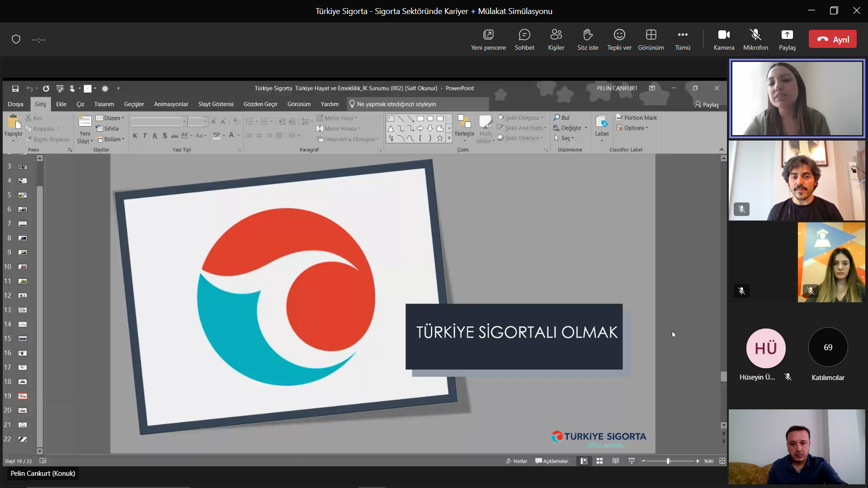Switch to Reading view icon
Viewport: 868px width, 488px height.
pyautogui.click(x=615, y=461)
